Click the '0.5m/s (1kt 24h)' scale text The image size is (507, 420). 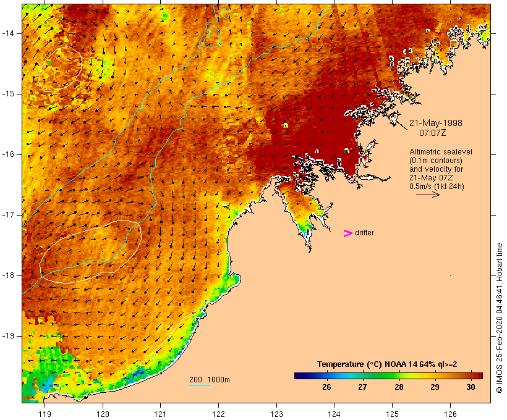click(x=437, y=187)
